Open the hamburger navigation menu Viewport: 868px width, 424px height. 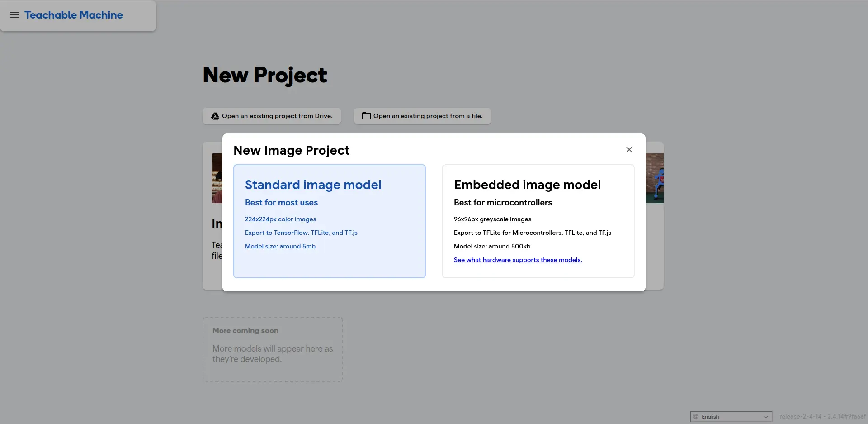(x=14, y=15)
